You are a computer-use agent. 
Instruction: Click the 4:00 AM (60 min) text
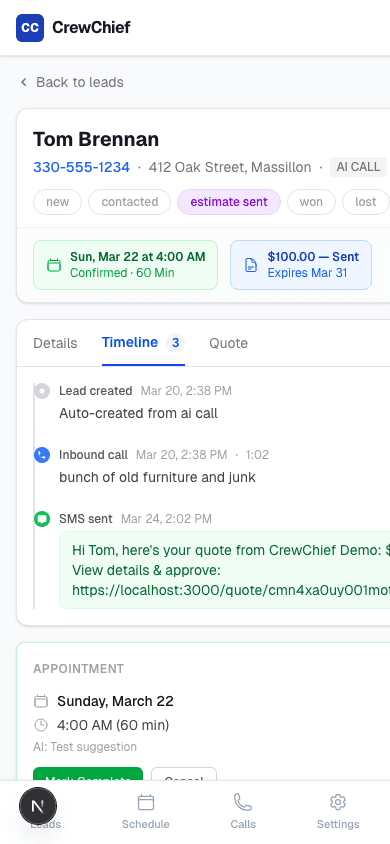pyautogui.click(x=113, y=726)
